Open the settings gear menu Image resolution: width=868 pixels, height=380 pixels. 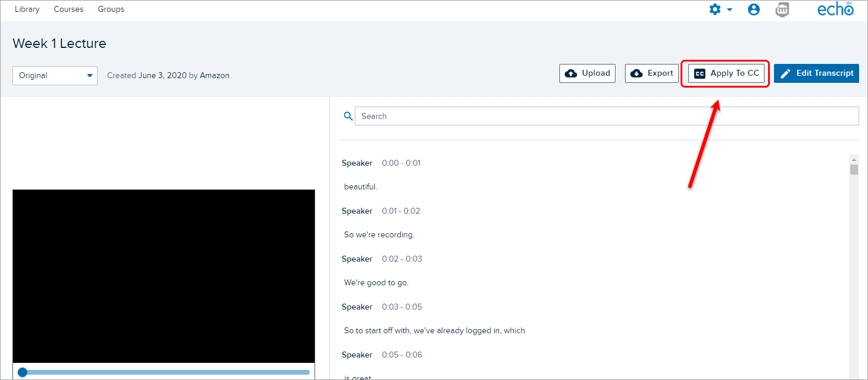pyautogui.click(x=715, y=9)
